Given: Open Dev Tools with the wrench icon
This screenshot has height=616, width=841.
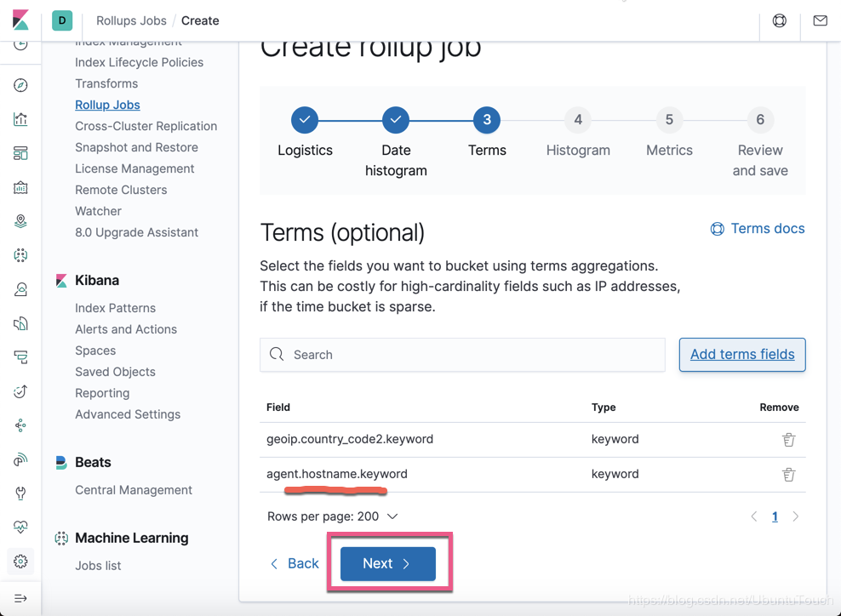Looking at the screenshot, I should tap(20, 493).
